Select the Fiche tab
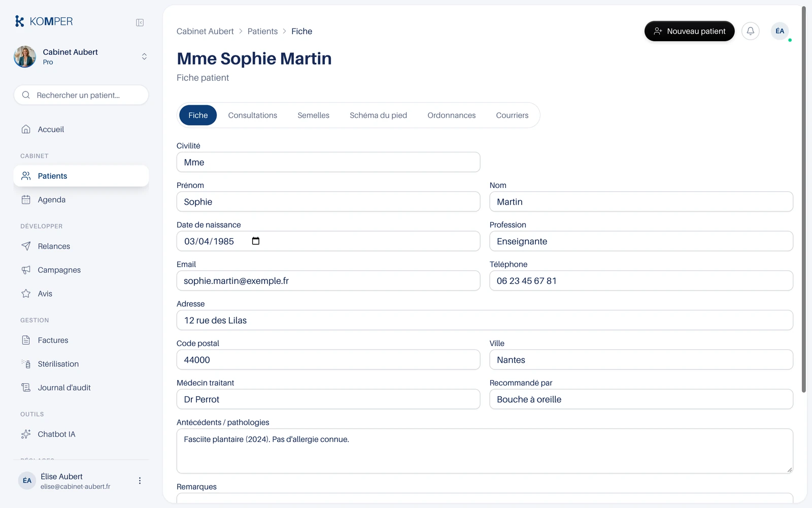The height and width of the screenshot is (508, 812). [198, 115]
